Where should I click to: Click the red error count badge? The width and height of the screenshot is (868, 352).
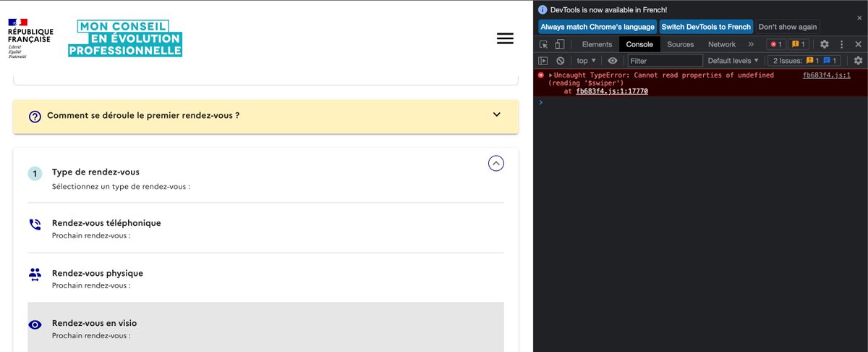(x=775, y=44)
